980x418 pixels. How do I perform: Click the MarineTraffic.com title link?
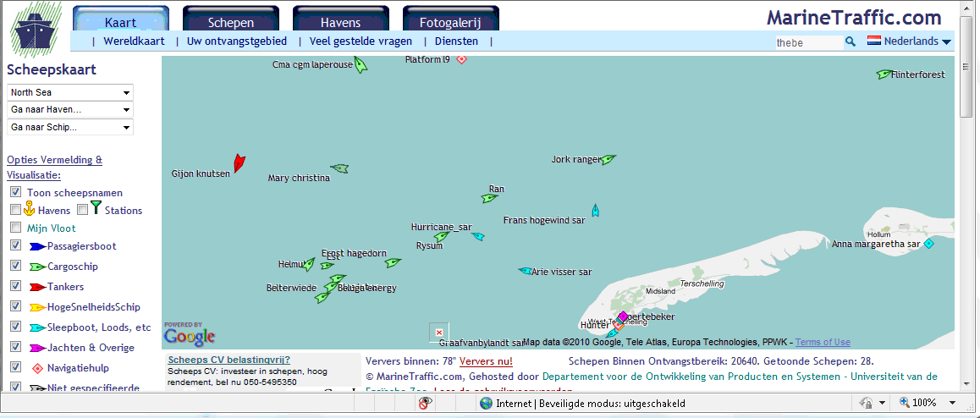[854, 18]
